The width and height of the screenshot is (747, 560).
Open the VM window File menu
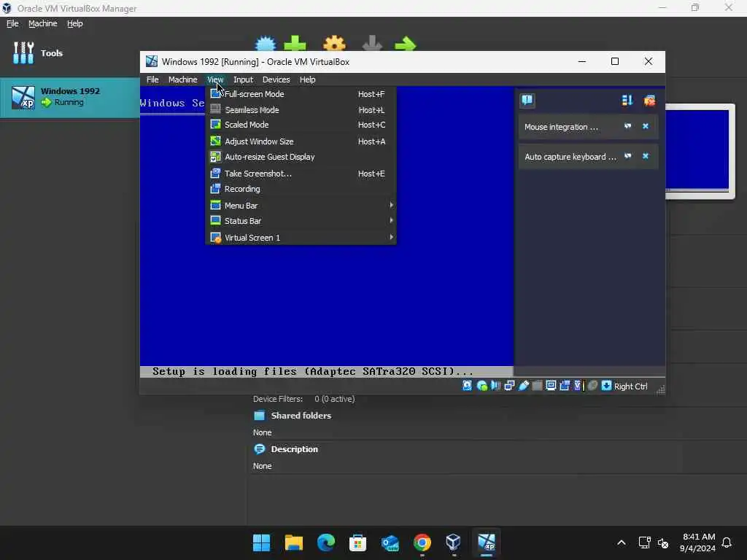(x=152, y=79)
